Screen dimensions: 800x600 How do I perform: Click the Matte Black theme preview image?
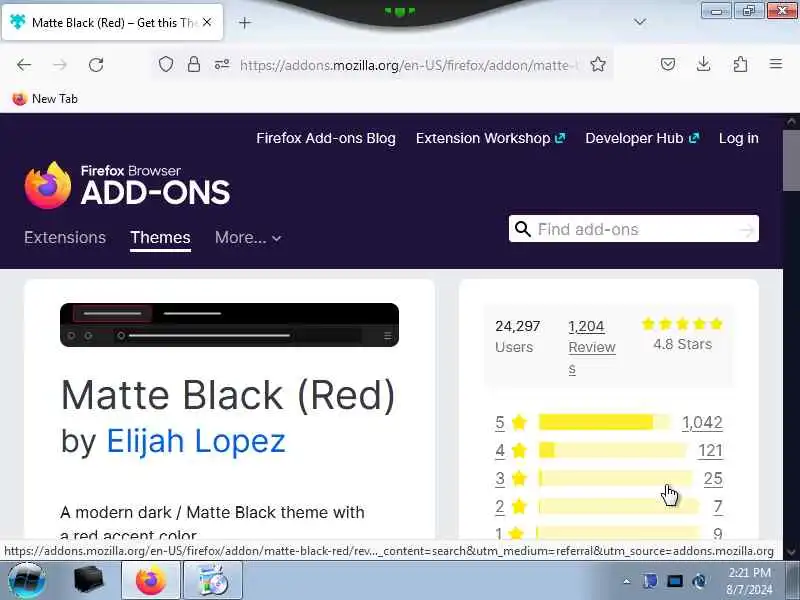point(229,324)
